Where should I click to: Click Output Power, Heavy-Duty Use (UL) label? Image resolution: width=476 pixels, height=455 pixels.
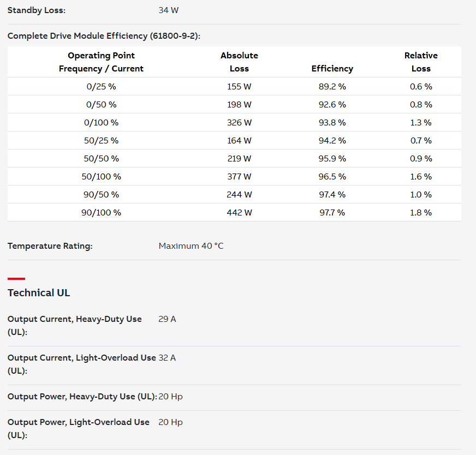(82, 397)
